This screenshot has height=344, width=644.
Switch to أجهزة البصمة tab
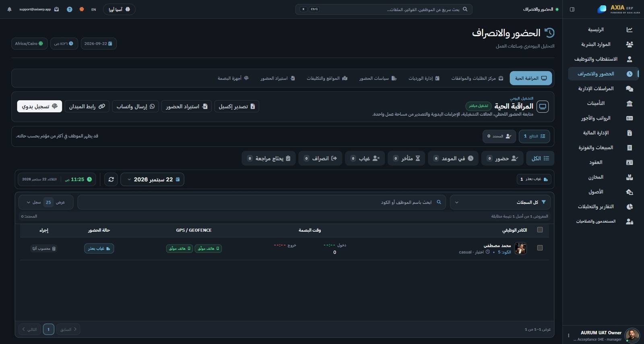[x=233, y=78]
